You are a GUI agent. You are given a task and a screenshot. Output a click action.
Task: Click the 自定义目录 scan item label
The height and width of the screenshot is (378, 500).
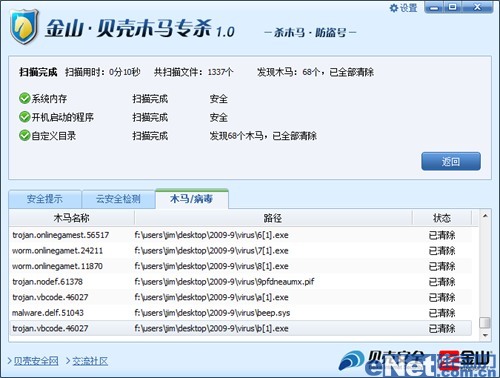pyautogui.click(x=54, y=136)
